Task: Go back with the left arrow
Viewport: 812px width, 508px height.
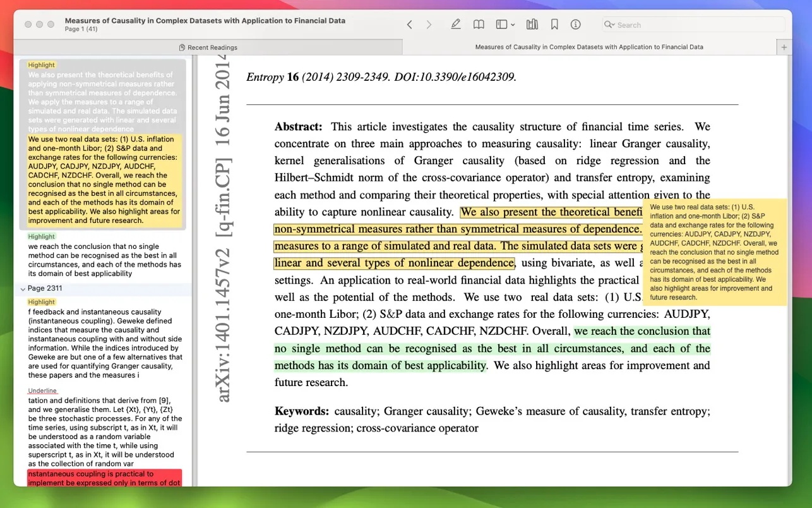Action: click(409, 25)
